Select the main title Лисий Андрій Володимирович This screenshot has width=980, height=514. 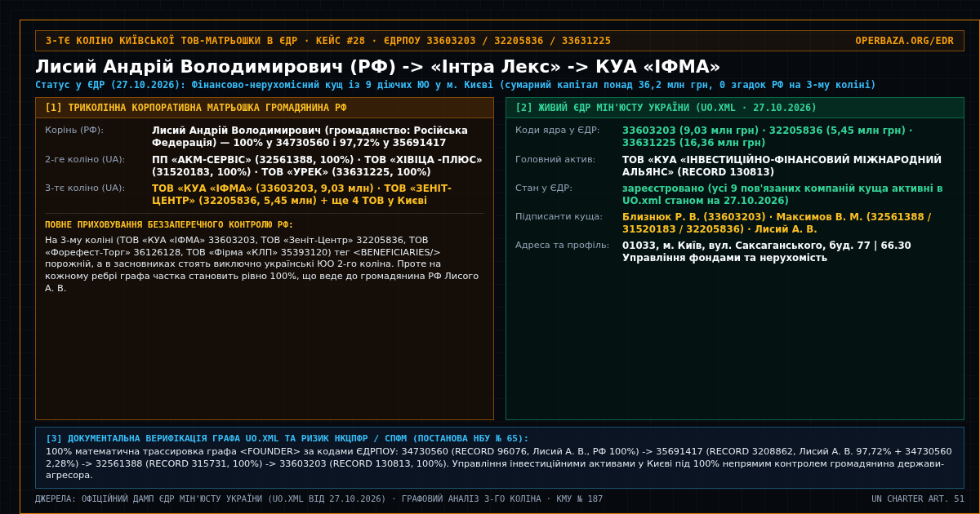point(378,66)
